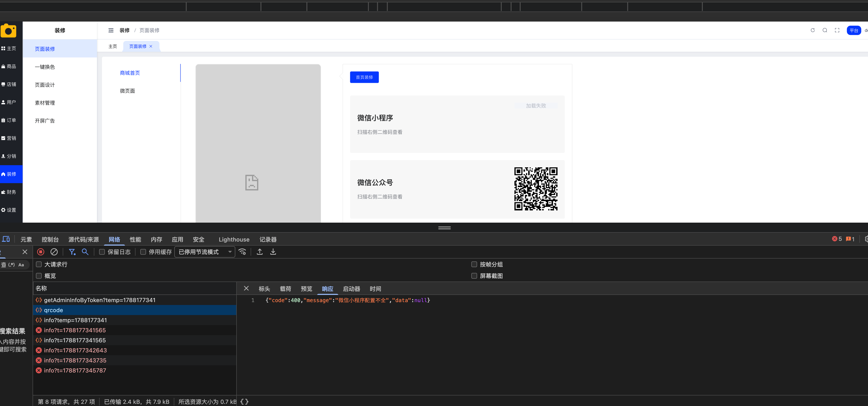Viewport: 868px width, 406px height.
Task: Click the export HAR download icon
Action: pyautogui.click(x=273, y=252)
